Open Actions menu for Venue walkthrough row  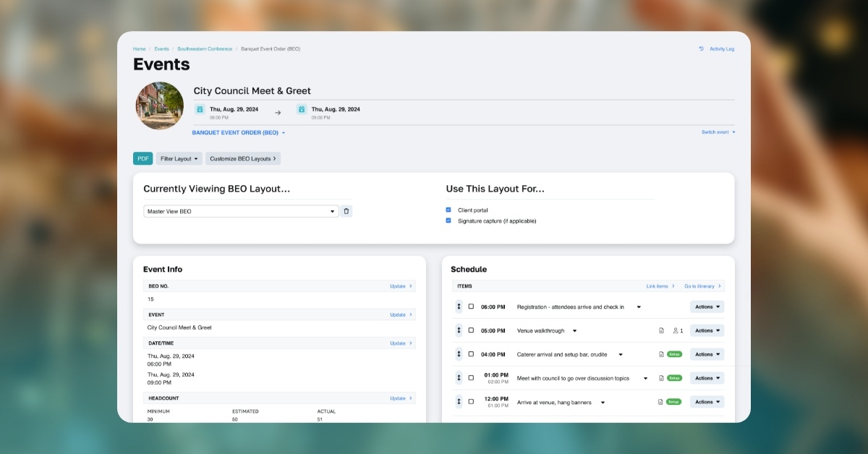[707, 330]
